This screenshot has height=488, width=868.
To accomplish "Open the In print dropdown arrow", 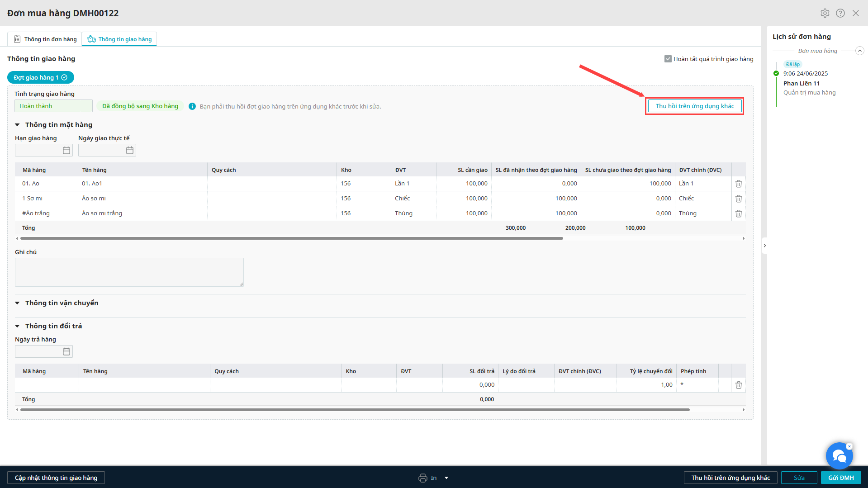I will (446, 478).
